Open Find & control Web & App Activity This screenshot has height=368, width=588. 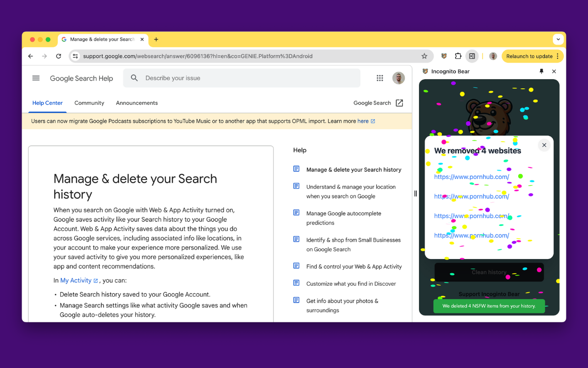coord(354,267)
